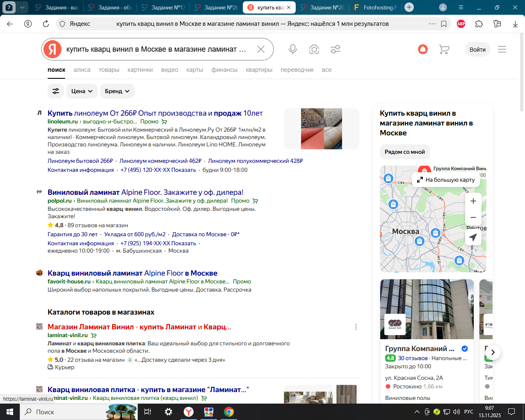Image resolution: width=525 pixels, height=420 pixels.
Task: Open Кварц виниловый ламинат Alpine Floor в Москве
Action: (x=132, y=273)
